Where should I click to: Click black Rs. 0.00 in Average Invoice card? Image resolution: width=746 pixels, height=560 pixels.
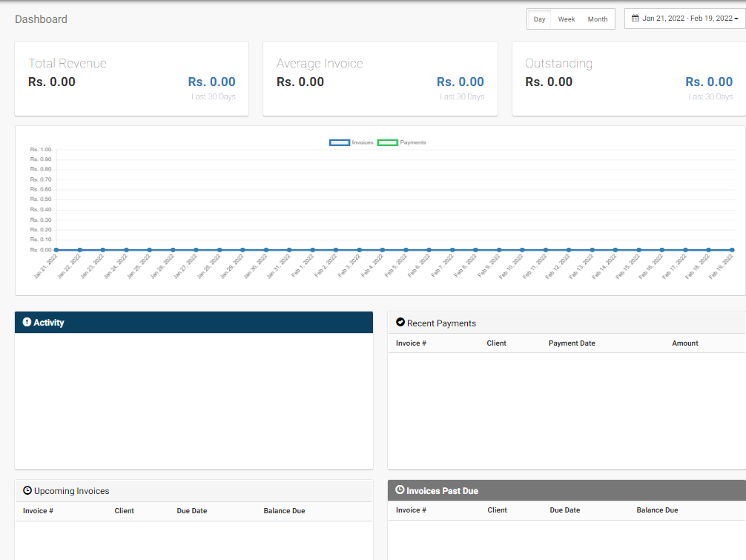[x=300, y=82]
